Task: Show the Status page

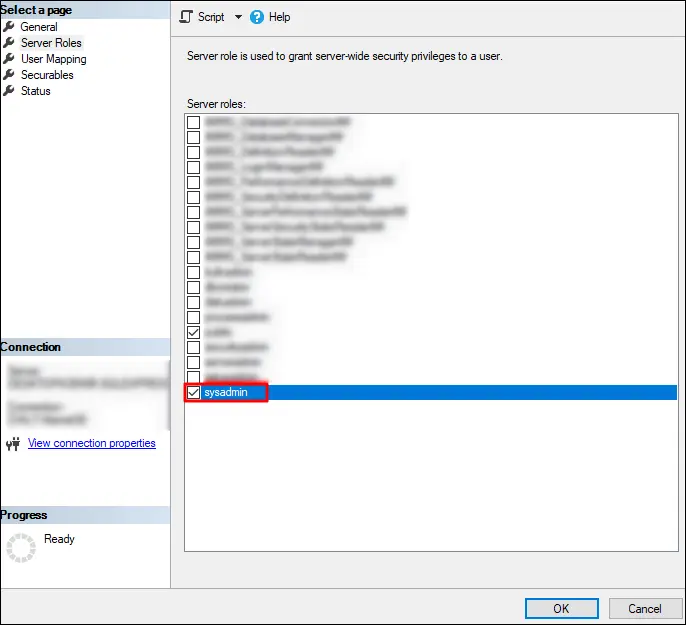Action: click(x=36, y=91)
